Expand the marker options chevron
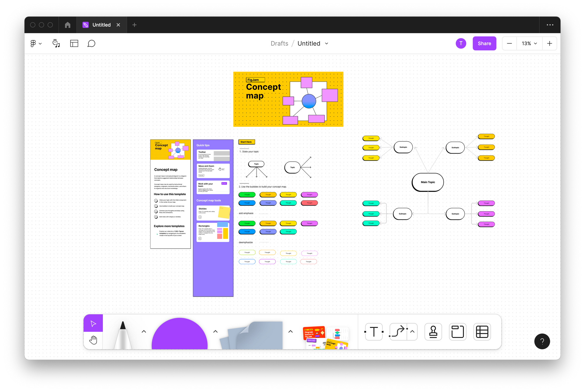Image resolution: width=585 pixels, height=392 pixels. pyautogui.click(x=144, y=331)
